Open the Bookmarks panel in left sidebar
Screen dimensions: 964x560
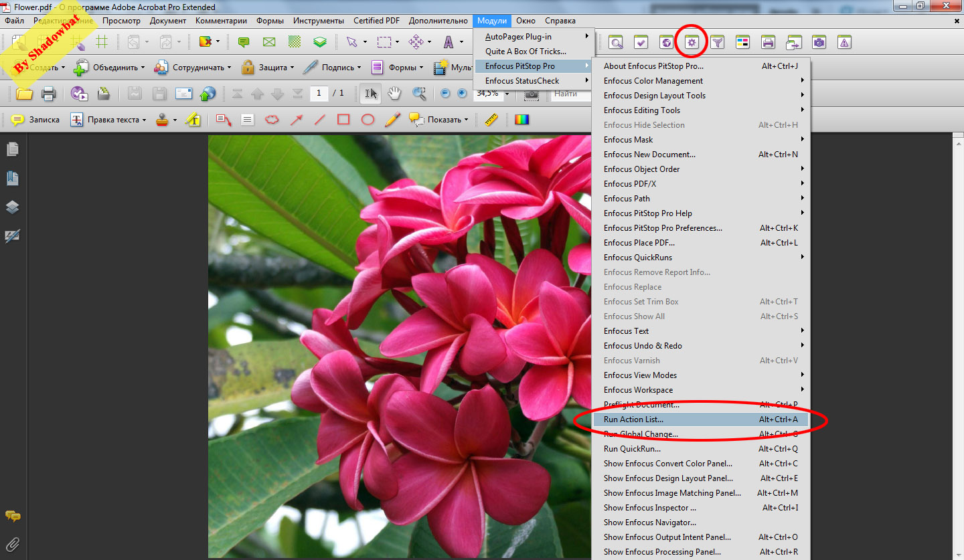[x=13, y=178]
